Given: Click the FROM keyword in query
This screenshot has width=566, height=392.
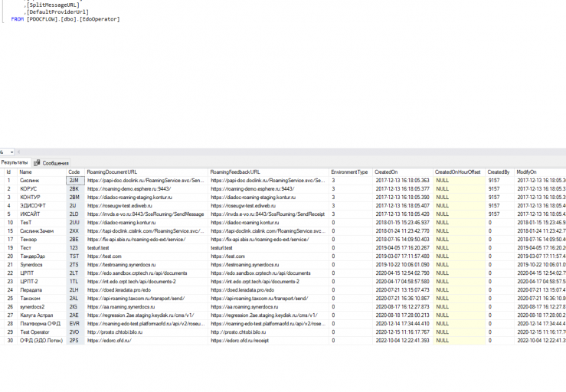Looking at the screenshot, I should 18,19.
